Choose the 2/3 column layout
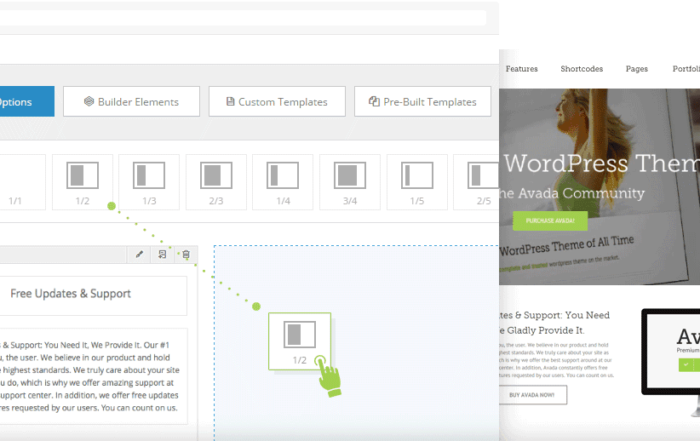Image resolution: width=700 pixels, height=441 pixels. 216,182
